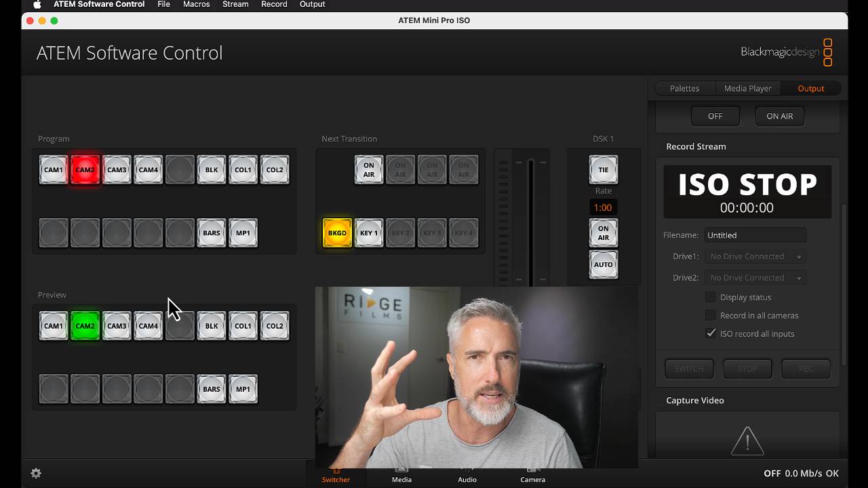Enable the Display status checkbox
Screen dimensions: 868x488
[710, 297]
